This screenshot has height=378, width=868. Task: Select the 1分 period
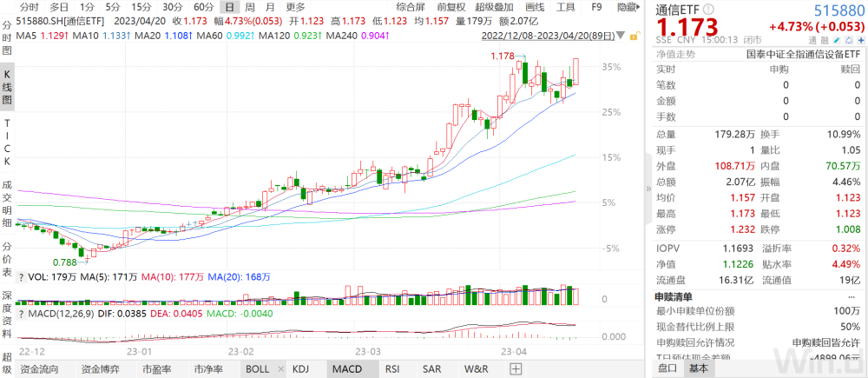point(86,7)
